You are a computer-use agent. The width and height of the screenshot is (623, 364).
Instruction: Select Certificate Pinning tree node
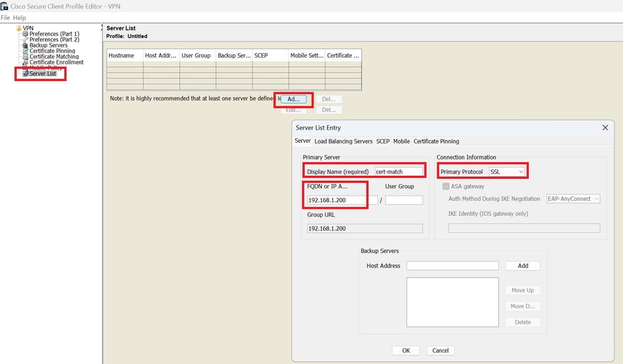(x=52, y=51)
